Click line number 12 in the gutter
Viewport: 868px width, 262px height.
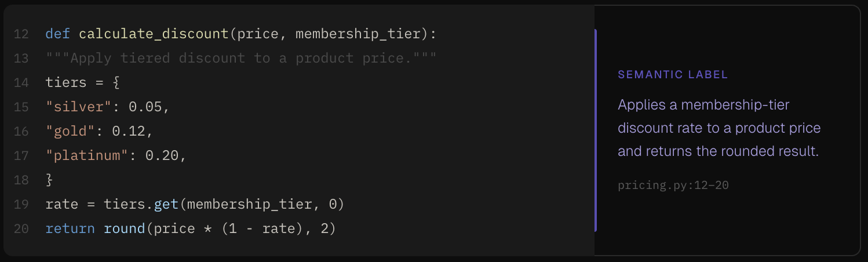(21, 34)
